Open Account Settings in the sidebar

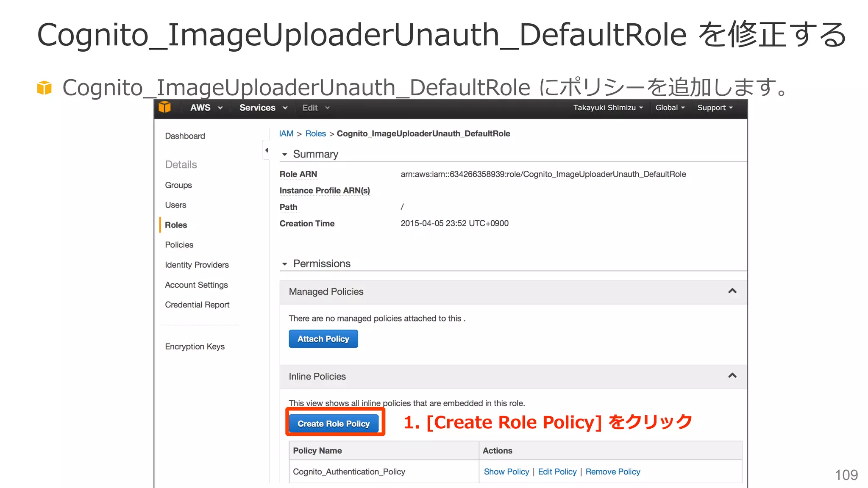[x=196, y=285]
